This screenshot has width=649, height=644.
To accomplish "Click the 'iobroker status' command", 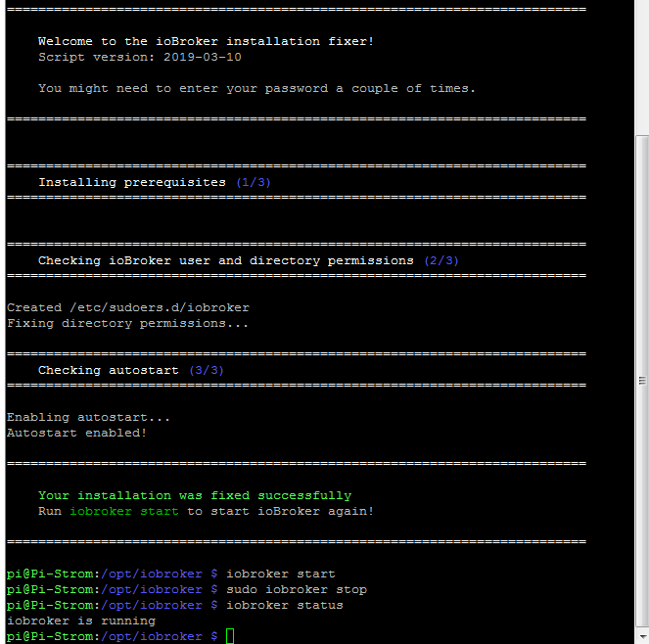I will (x=284, y=605).
